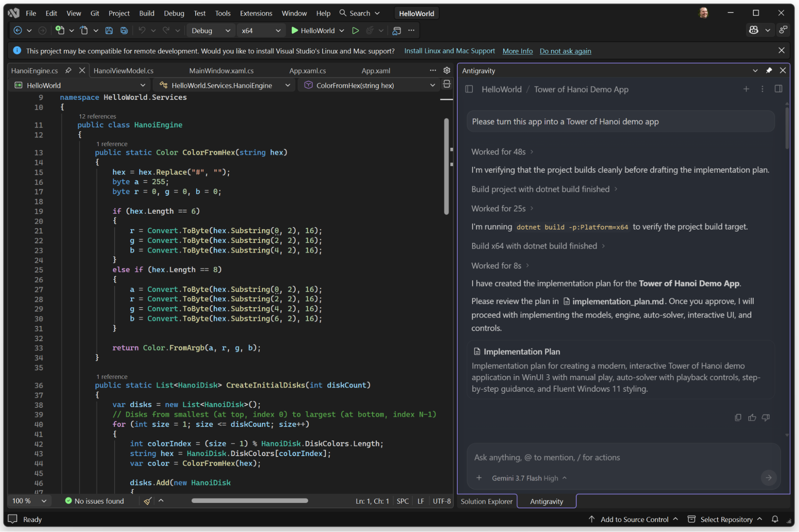Open the editor tabs settings gear
This screenshot has height=532, width=799.
[447, 71]
